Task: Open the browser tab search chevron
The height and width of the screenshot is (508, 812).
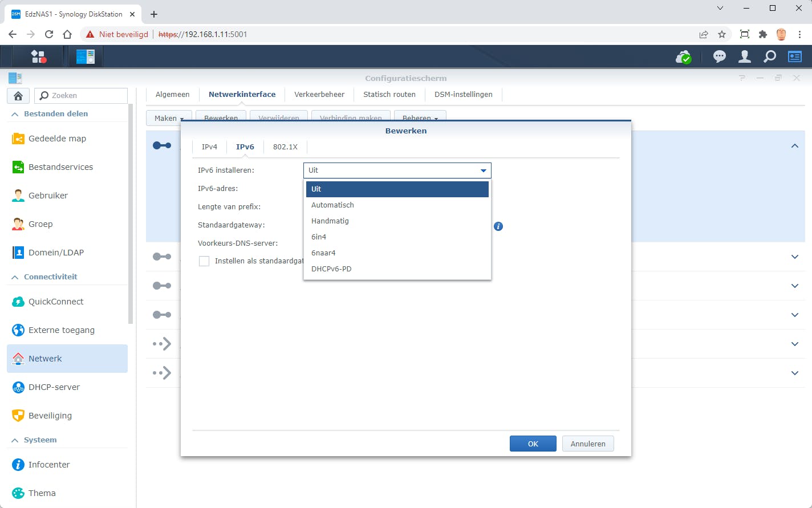Action: click(720, 8)
